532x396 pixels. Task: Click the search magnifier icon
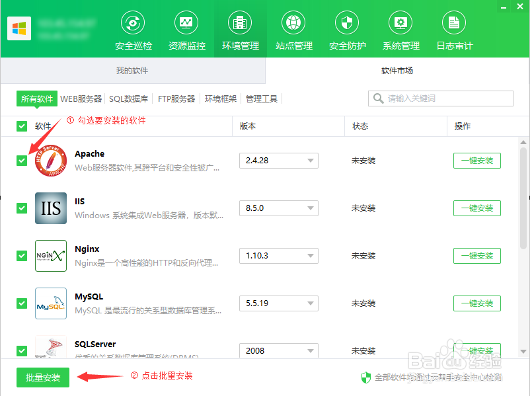coord(378,98)
